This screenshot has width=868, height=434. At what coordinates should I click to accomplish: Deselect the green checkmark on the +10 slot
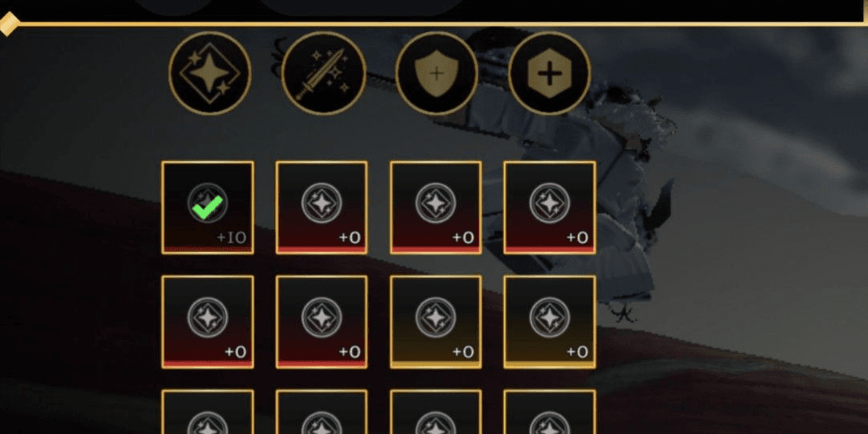click(x=208, y=207)
